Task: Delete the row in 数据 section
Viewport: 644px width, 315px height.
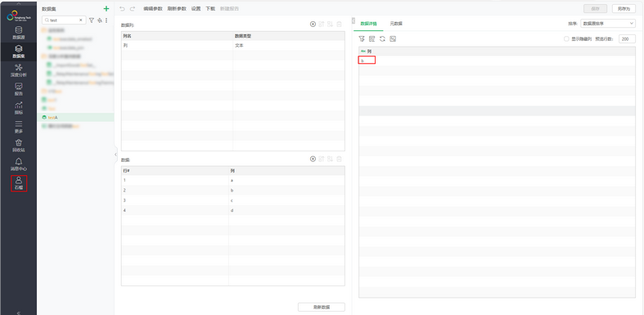Action: [340, 159]
